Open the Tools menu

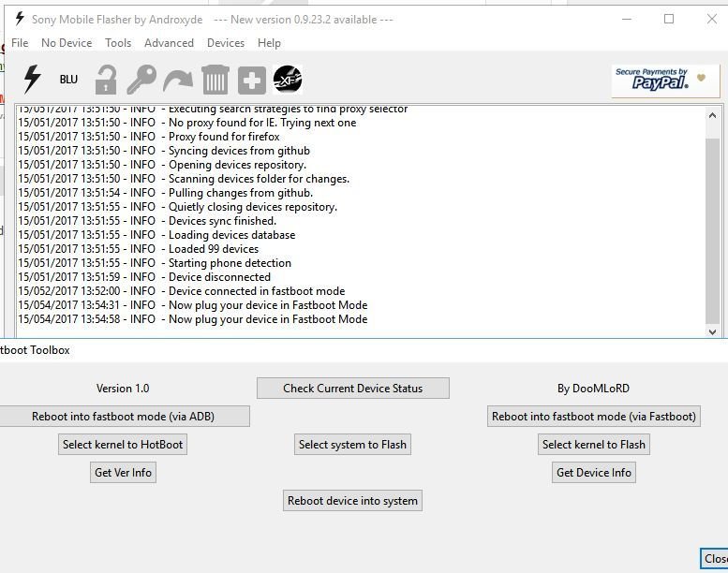click(x=118, y=43)
